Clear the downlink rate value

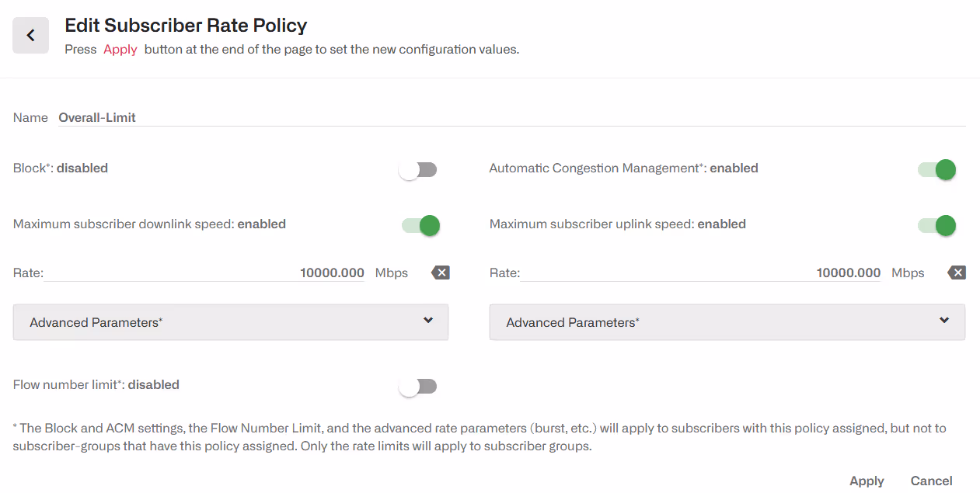(441, 273)
